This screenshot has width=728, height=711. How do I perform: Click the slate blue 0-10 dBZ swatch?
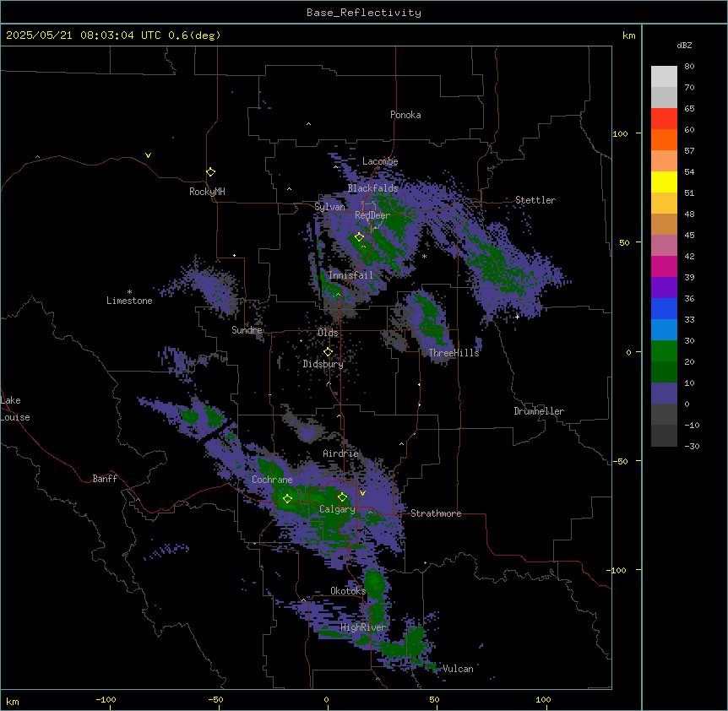coord(664,393)
